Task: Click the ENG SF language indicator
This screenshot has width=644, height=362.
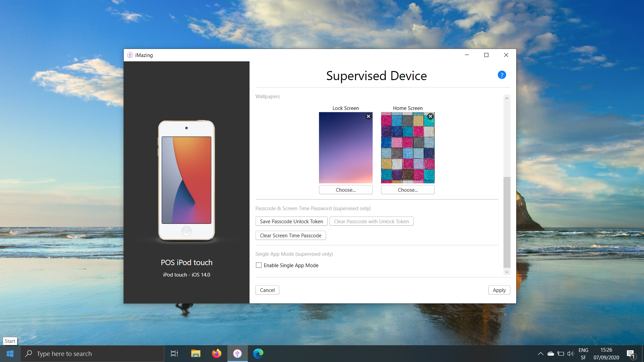Action: (x=583, y=354)
